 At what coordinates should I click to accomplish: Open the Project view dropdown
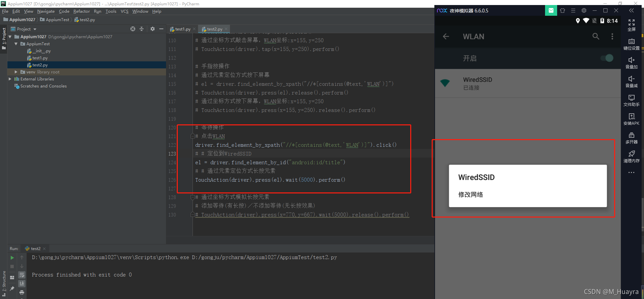(24, 29)
